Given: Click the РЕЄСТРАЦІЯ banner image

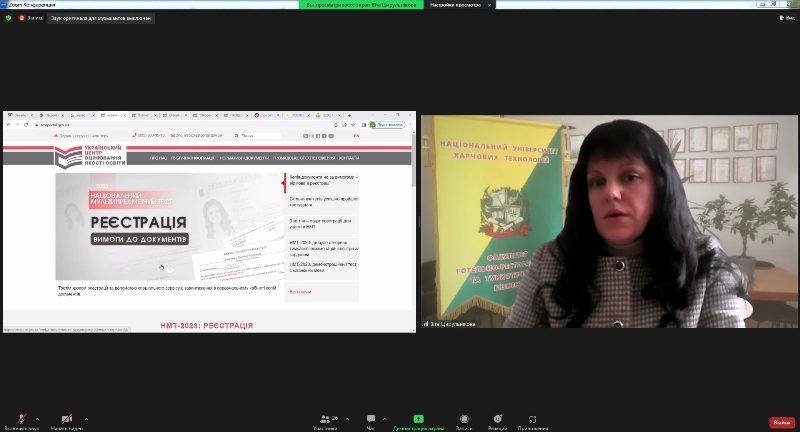Looking at the screenshot, I should [x=169, y=226].
